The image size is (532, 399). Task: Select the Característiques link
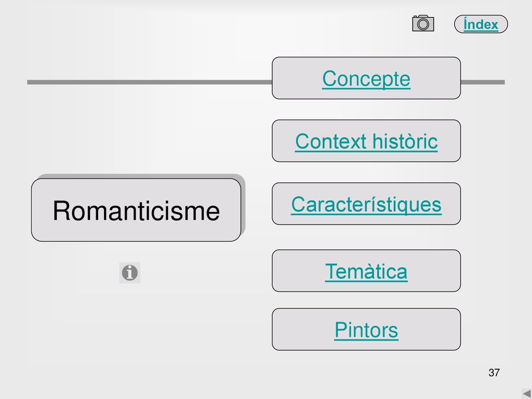click(366, 205)
